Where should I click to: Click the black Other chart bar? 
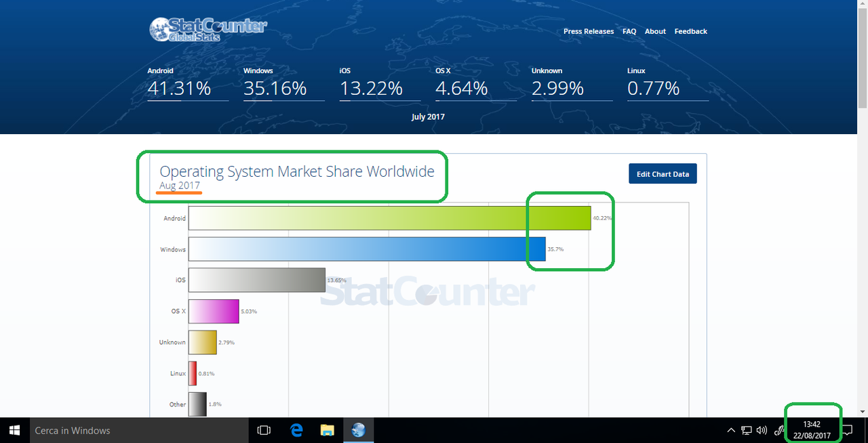197,404
